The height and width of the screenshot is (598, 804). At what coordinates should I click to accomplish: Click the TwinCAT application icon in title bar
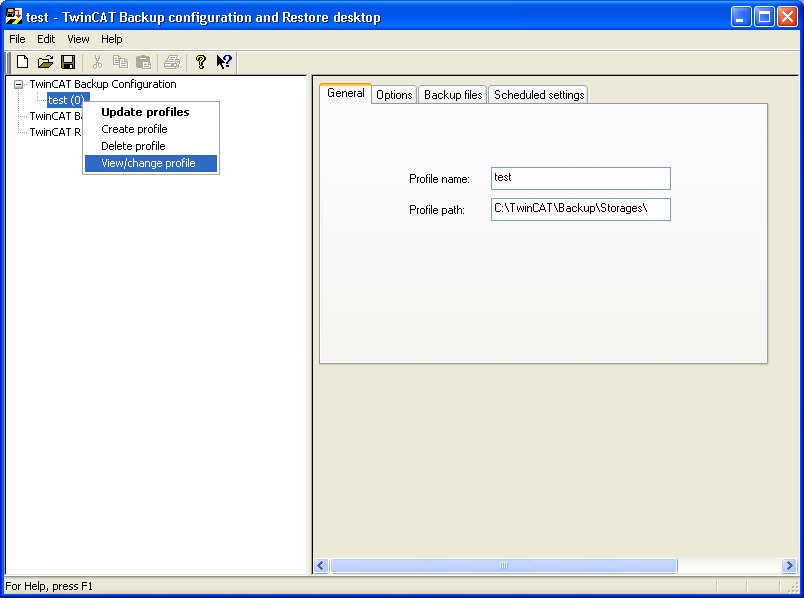pyautogui.click(x=14, y=16)
